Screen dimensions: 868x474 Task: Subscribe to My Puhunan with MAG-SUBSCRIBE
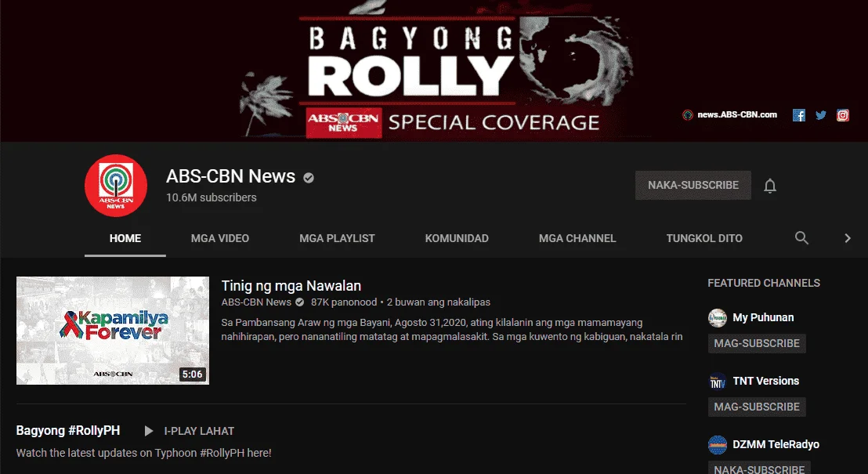(x=757, y=343)
